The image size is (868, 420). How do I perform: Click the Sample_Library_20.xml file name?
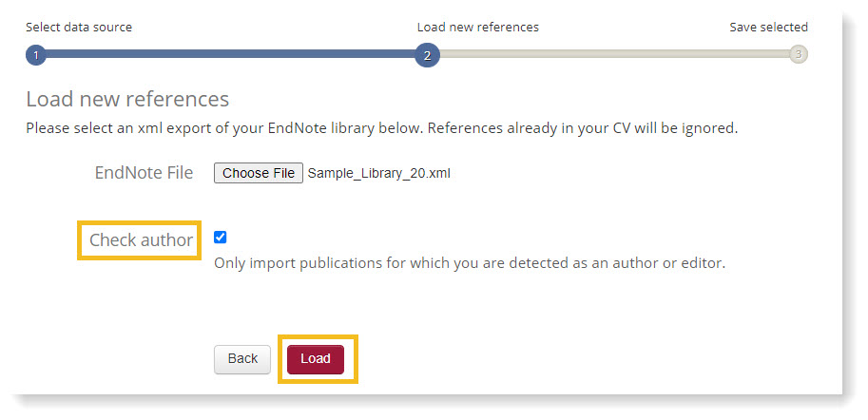pos(377,174)
